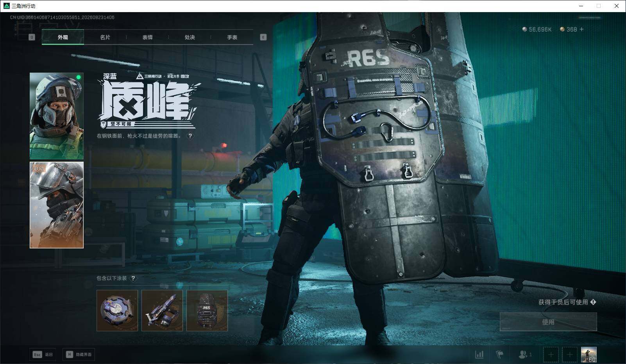Click the 368 balance text
626x364 pixels.
[x=572, y=29]
